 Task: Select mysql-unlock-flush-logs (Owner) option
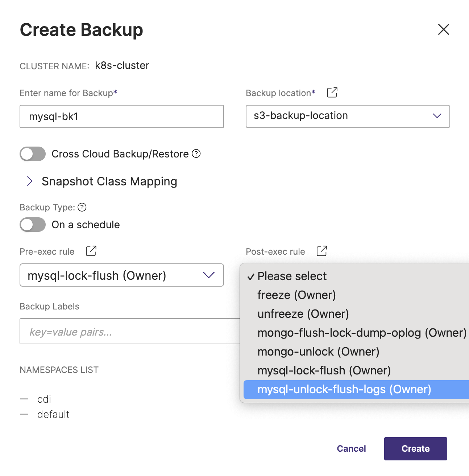(344, 389)
